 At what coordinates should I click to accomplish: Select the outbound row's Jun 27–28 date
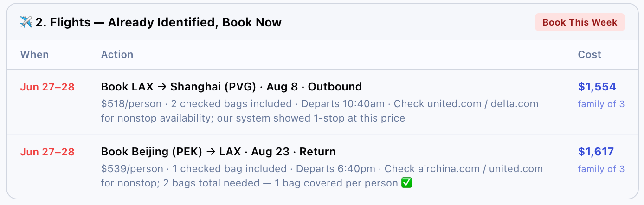click(47, 87)
